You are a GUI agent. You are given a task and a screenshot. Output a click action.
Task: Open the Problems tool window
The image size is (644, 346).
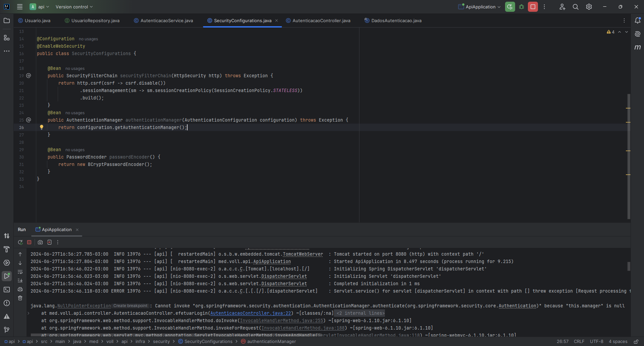7,303
